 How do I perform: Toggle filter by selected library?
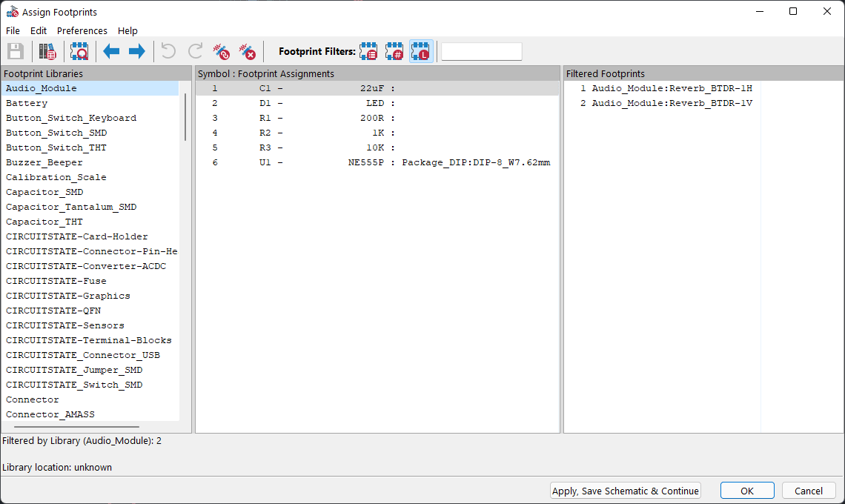pyautogui.click(x=421, y=52)
